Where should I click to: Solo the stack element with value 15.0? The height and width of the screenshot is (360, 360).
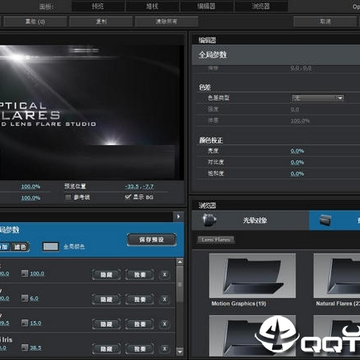(140, 324)
